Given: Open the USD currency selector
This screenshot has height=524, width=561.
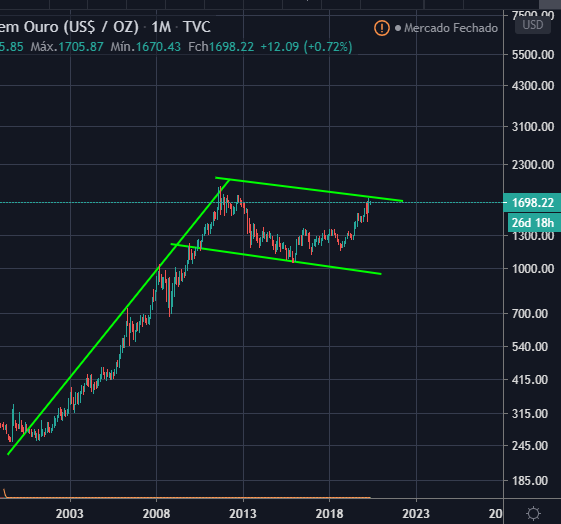Looking at the screenshot, I should [532, 25].
